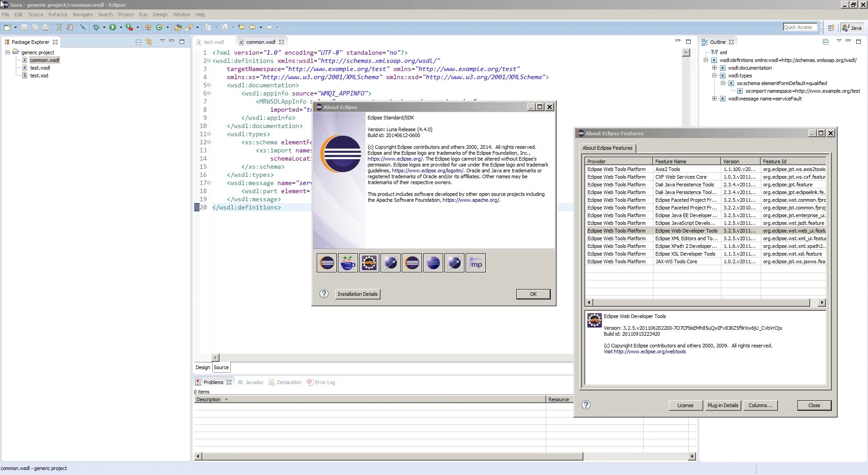Expand wsdl:message name=serviceFault node in Outline
Viewport: 868px width, 475px height.
click(715, 99)
